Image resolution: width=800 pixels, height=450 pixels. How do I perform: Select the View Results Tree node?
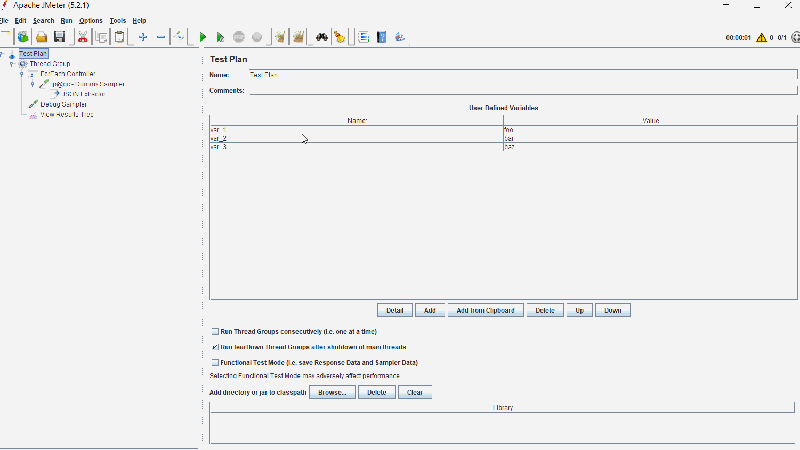coord(66,114)
